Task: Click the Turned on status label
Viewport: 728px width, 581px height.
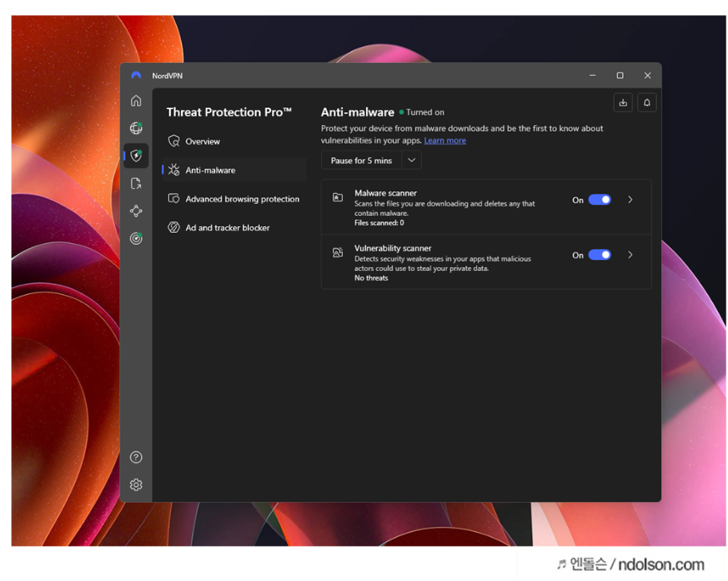Action: [425, 112]
